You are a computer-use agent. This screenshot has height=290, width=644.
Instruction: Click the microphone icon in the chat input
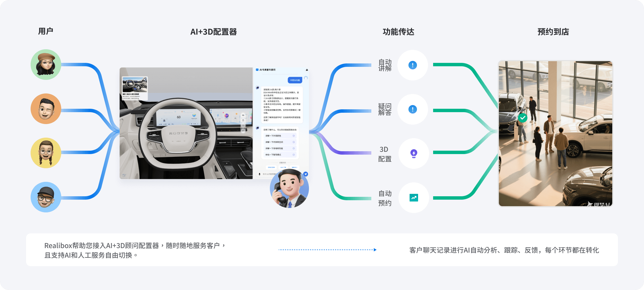(259, 174)
